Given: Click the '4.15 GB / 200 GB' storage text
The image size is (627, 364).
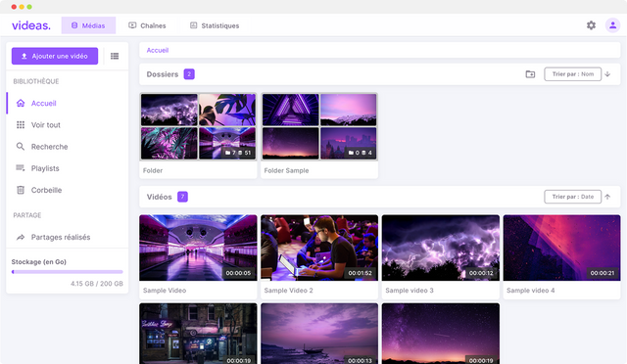Looking at the screenshot, I should (97, 284).
